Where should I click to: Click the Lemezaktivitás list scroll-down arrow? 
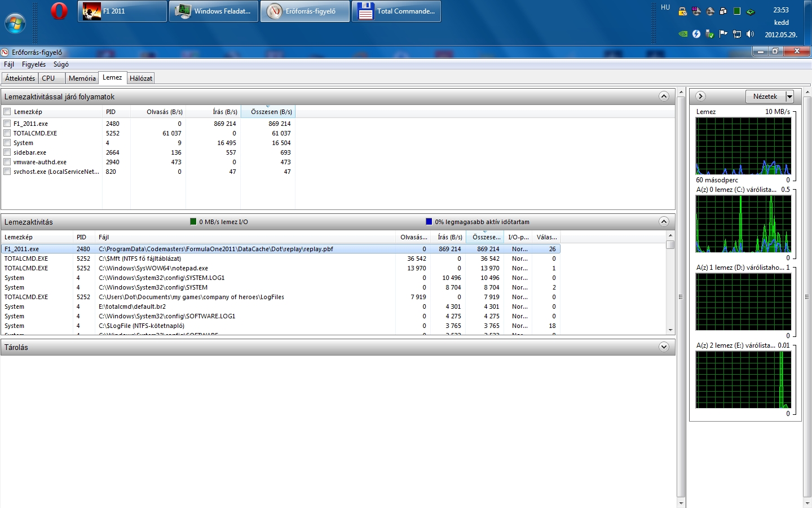tap(670, 330)
